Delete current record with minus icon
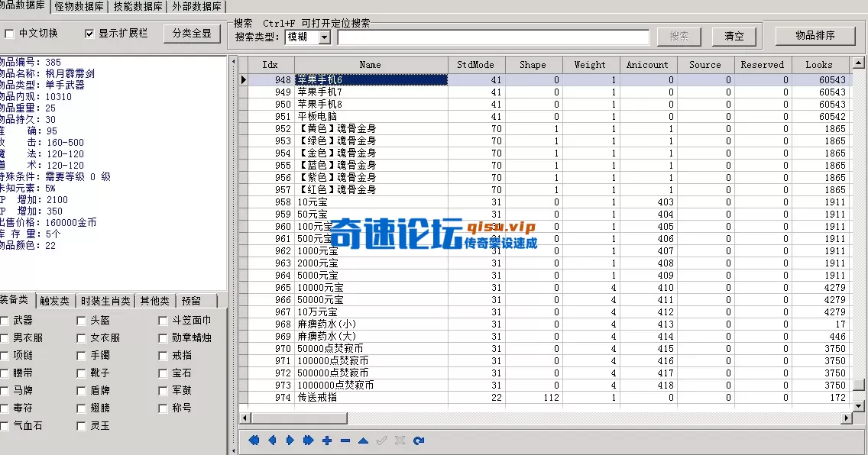 click(x=345, y=440)
